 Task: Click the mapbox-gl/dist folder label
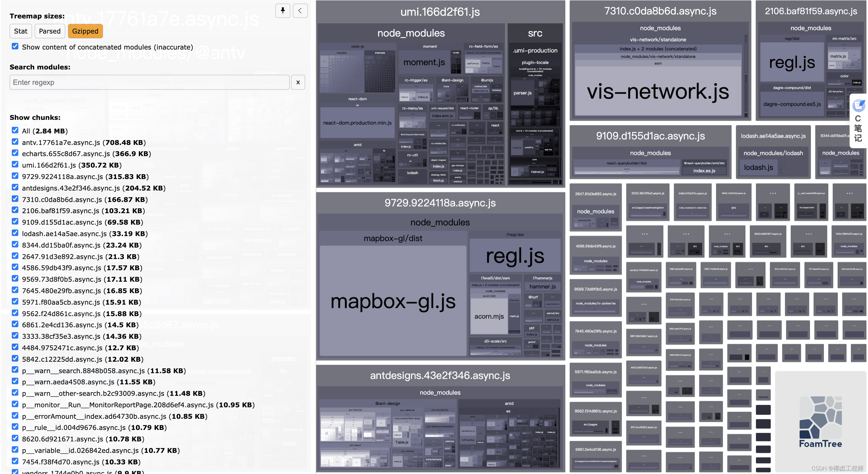(393, 239)
